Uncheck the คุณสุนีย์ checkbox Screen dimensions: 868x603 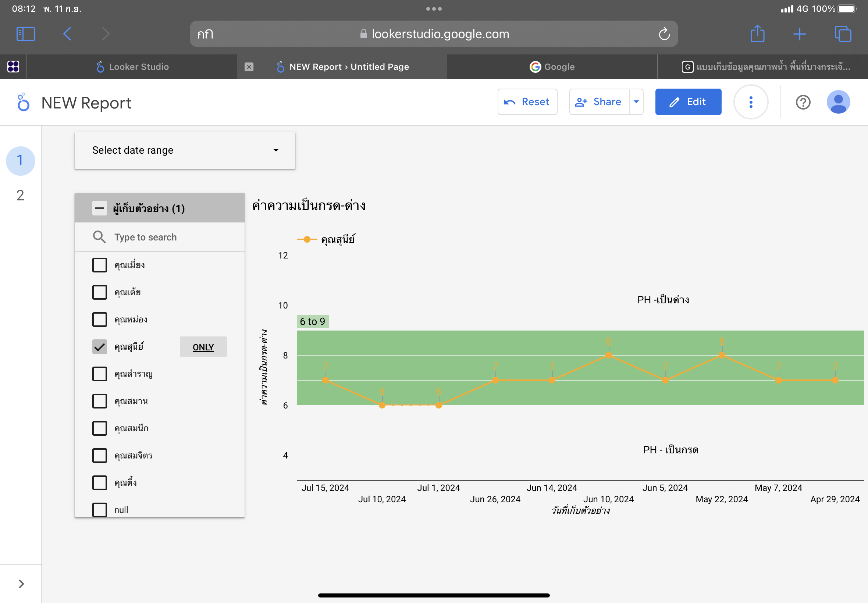[x=100, y=347]
